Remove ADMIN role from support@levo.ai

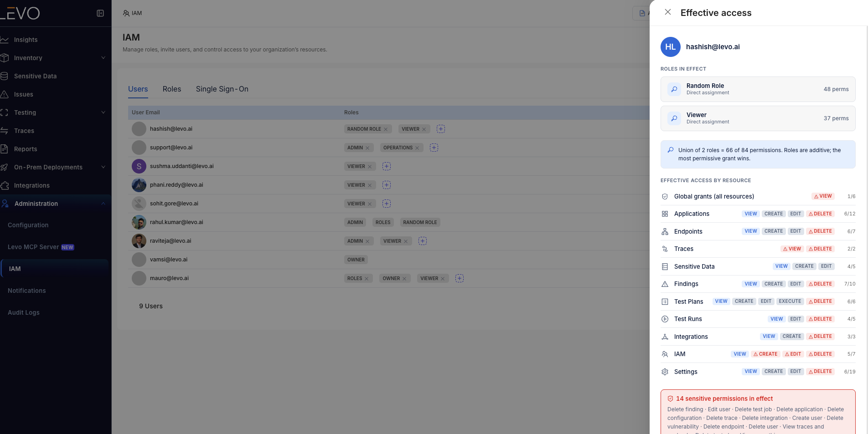tap(367, 148)
